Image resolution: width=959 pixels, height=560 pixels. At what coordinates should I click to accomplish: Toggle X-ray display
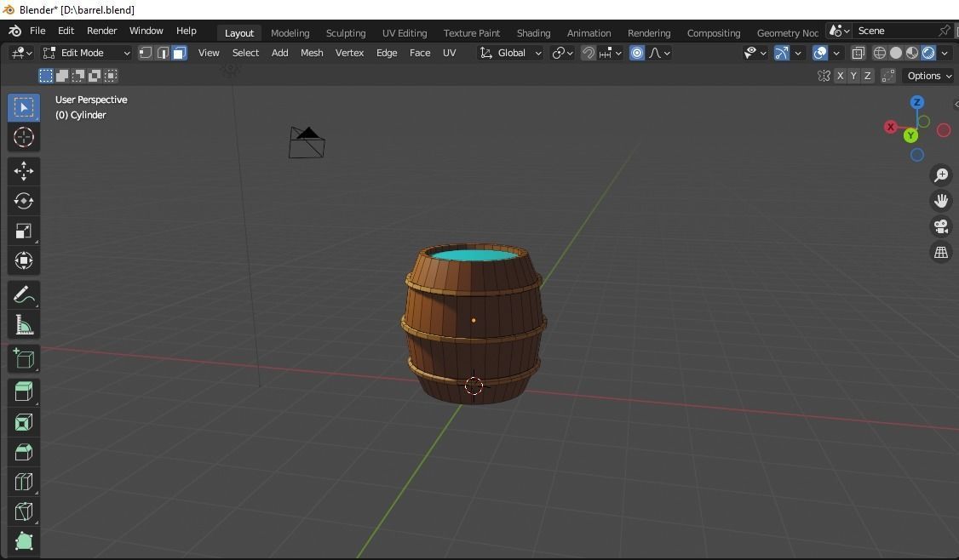tap(859, 53)
